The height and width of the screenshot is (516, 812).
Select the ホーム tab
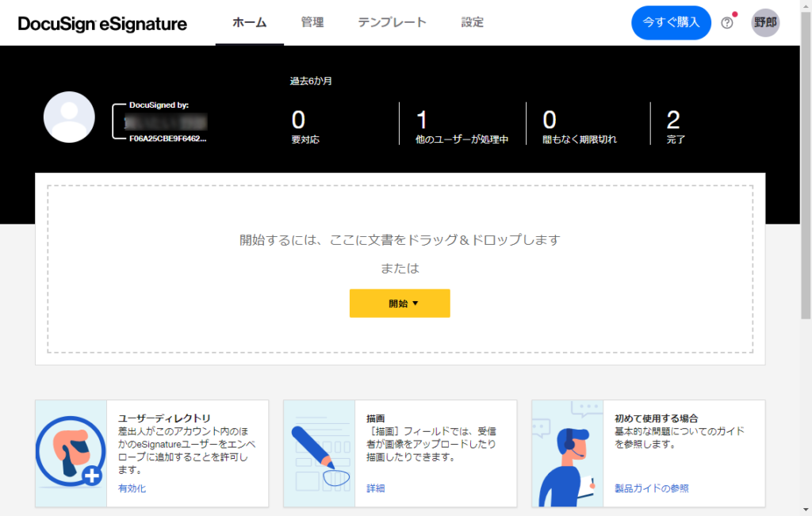[x=249, y=22]
